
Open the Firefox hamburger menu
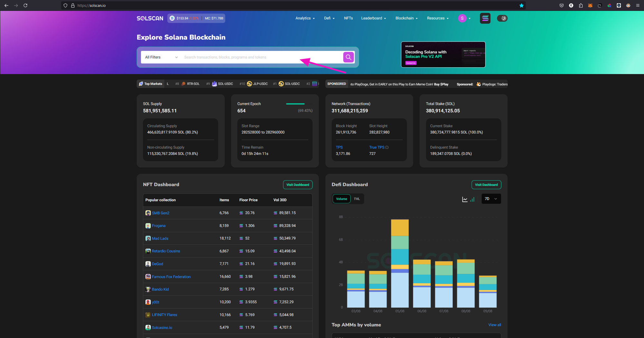click(x=638, y=5)
